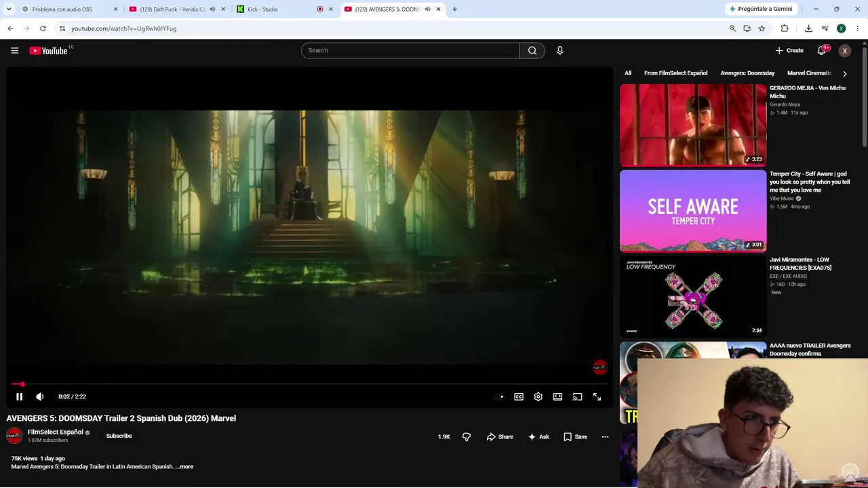
Task: Click the Create button on YouTube
Action: click(789, 50)
